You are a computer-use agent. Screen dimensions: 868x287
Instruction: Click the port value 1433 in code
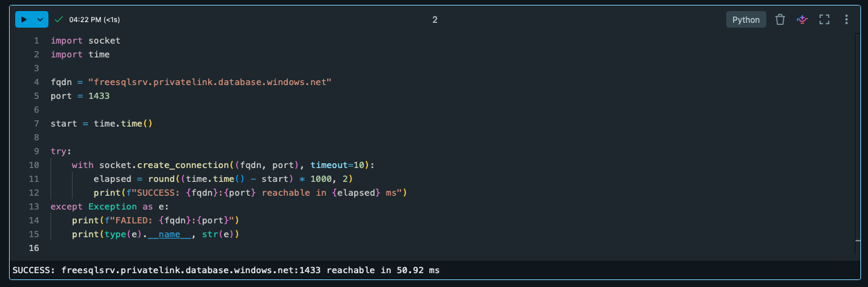pos(99,96)
